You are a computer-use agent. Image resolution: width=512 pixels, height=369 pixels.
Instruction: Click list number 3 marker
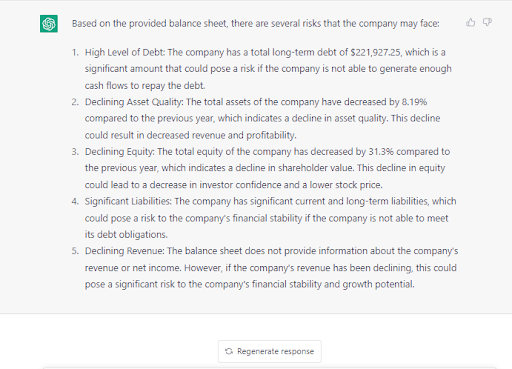tap(75, 152)
